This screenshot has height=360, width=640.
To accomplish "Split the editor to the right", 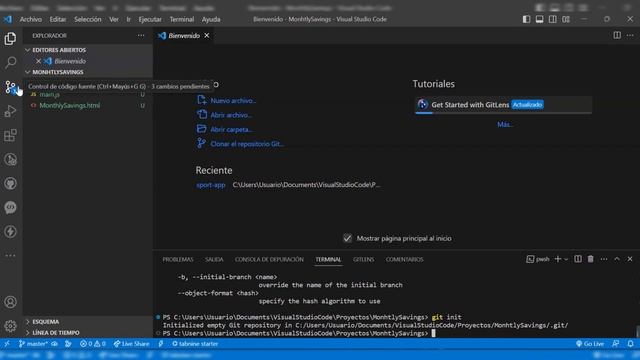I will pyautogui.click(x=617, y=36).
